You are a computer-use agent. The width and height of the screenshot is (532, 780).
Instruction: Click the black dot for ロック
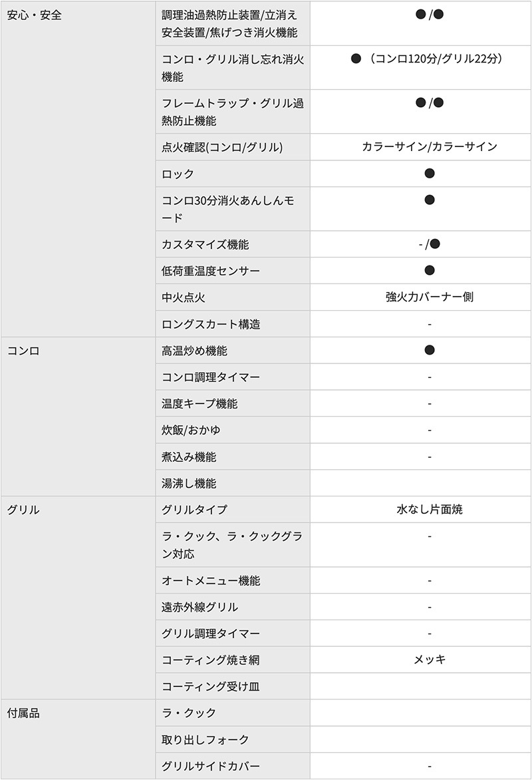click(x=430, y=173)
